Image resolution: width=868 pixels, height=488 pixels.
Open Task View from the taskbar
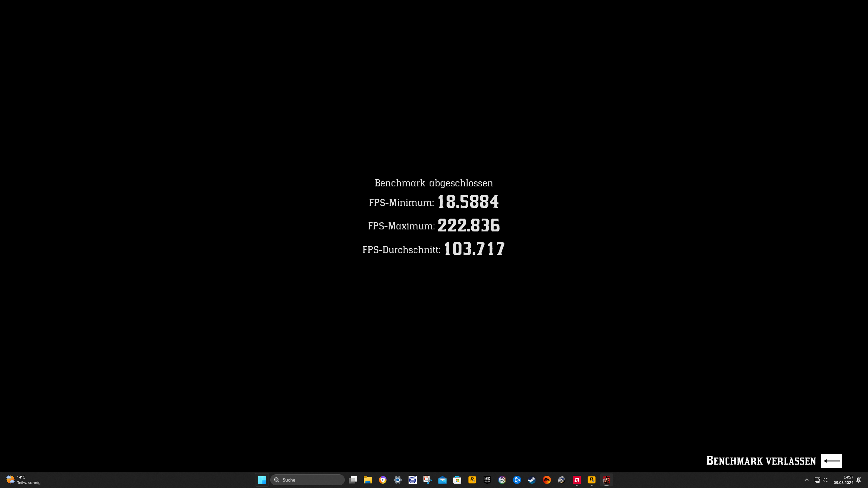tap(353, 480)
